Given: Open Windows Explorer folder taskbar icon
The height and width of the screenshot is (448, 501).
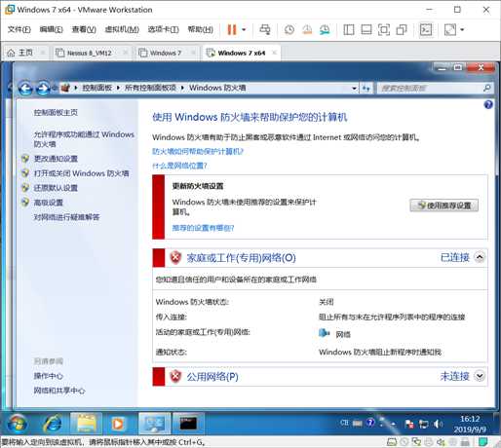Looking at the screenshot, I should 86,424.
